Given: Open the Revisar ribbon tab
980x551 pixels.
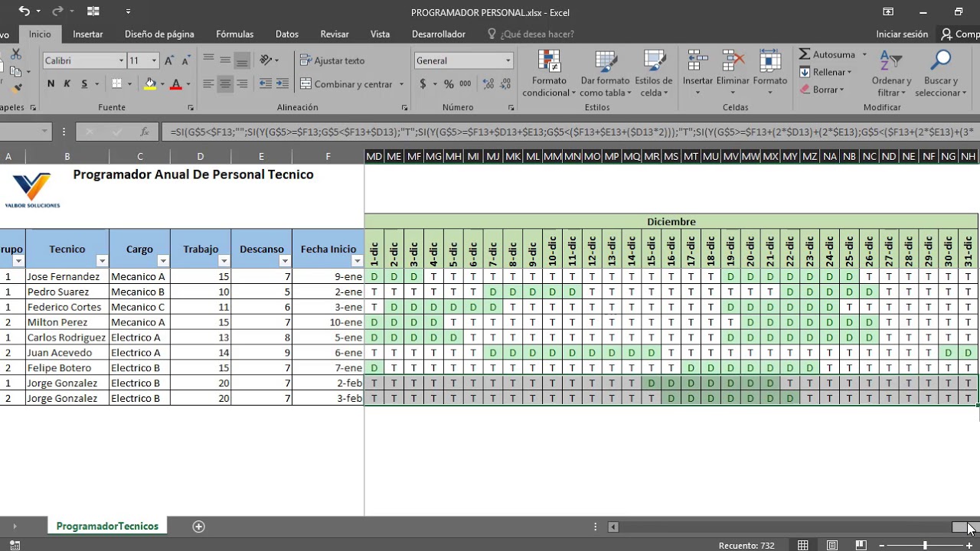Looking at the screenshot, I should coord(335,34).
